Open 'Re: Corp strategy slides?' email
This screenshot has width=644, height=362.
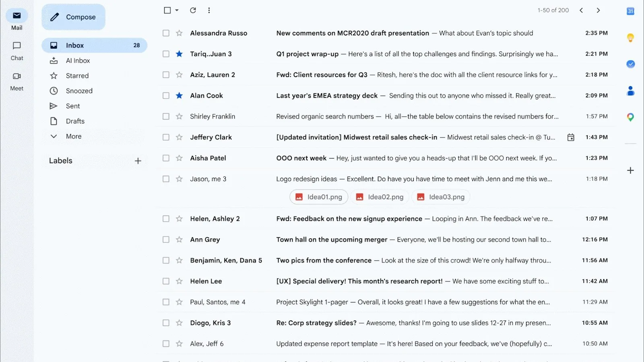[x=386, y=323]
